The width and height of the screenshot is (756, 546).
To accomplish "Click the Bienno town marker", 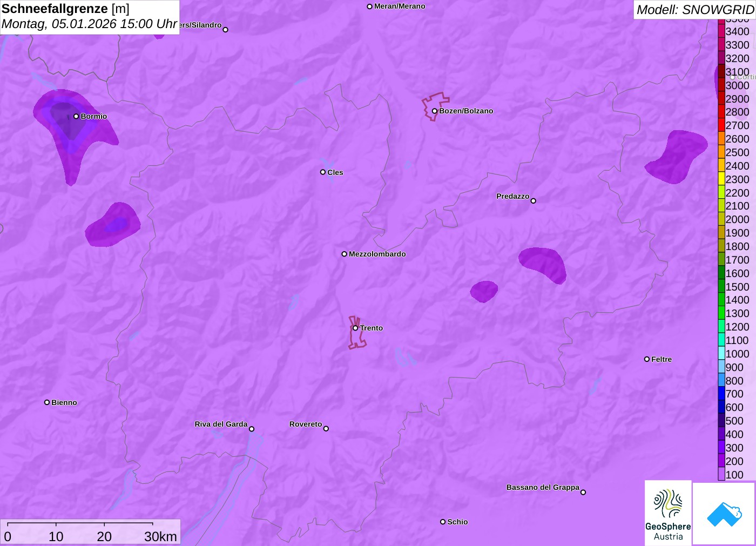I will tap(47, 402).
